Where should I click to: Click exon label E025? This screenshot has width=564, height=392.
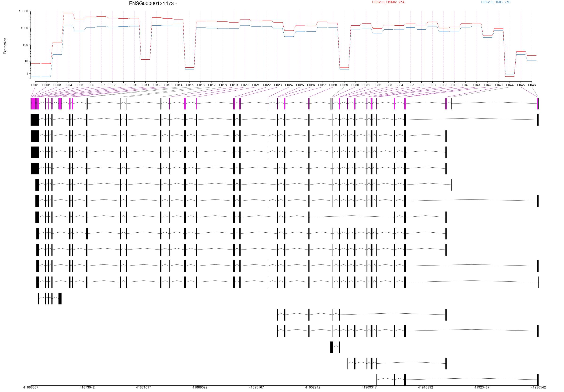pyautogui.click(x=300, y=85)
